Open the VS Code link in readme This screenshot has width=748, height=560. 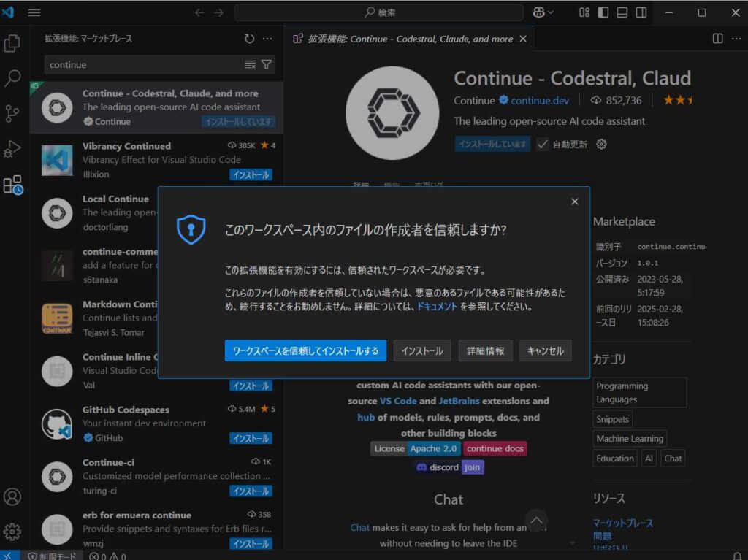(398, 401)
